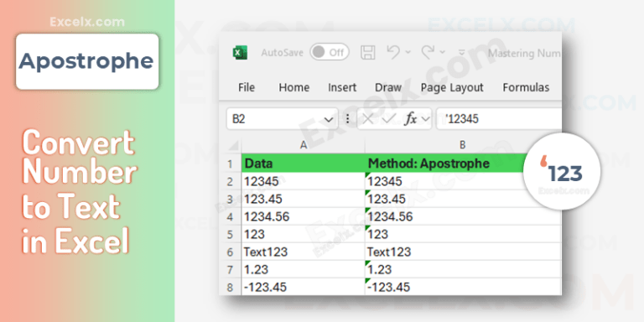
Task: Select cell B4 containing 1234.56
Action: point(463,216)
